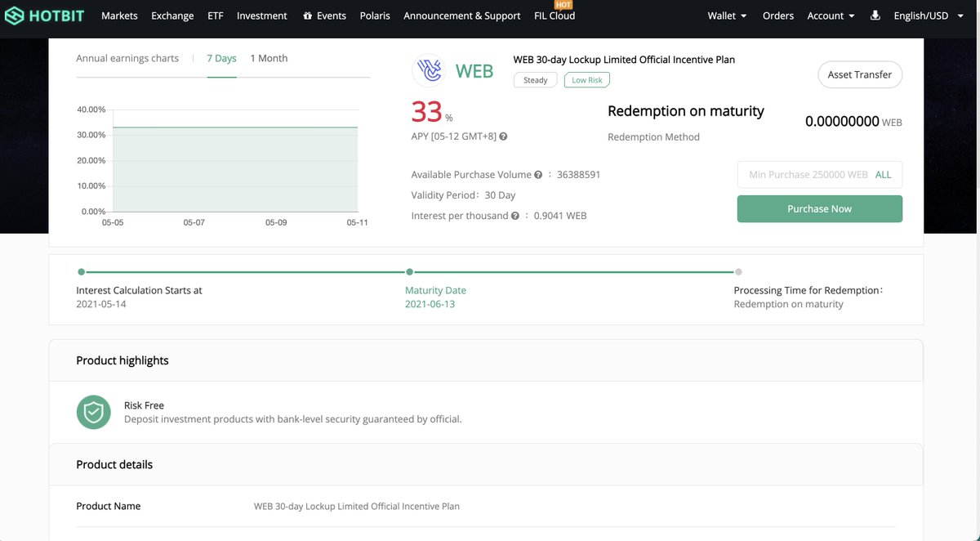Open the Investment menu item
The height and width of the screenshot is (541, 980).
261,16
